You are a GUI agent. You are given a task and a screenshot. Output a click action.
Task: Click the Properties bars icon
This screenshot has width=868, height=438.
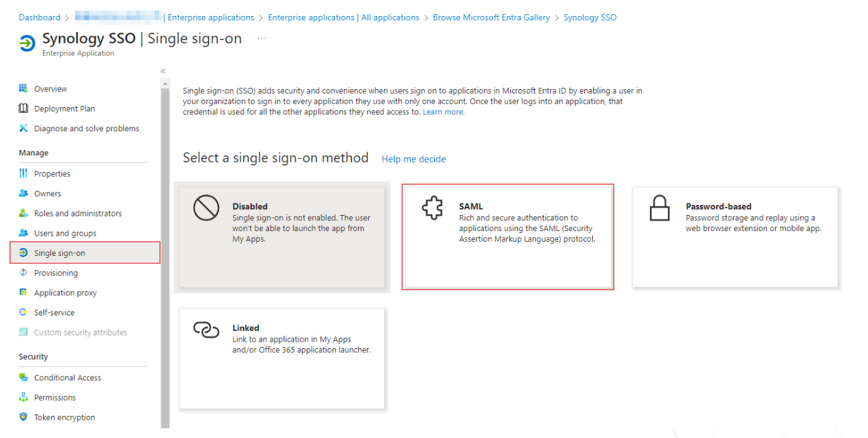point(23,173)
